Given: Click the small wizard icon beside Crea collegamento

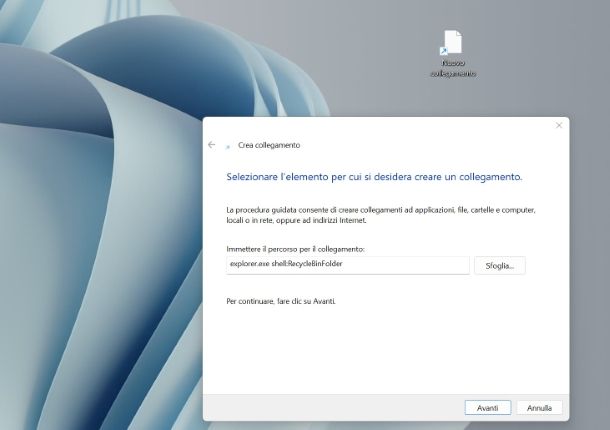Looking at the screenshot, I should click(x=228, y=146).
